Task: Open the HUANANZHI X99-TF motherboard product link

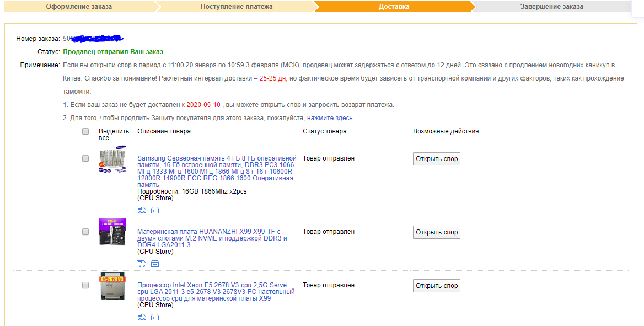Action: tap(212, 238)
